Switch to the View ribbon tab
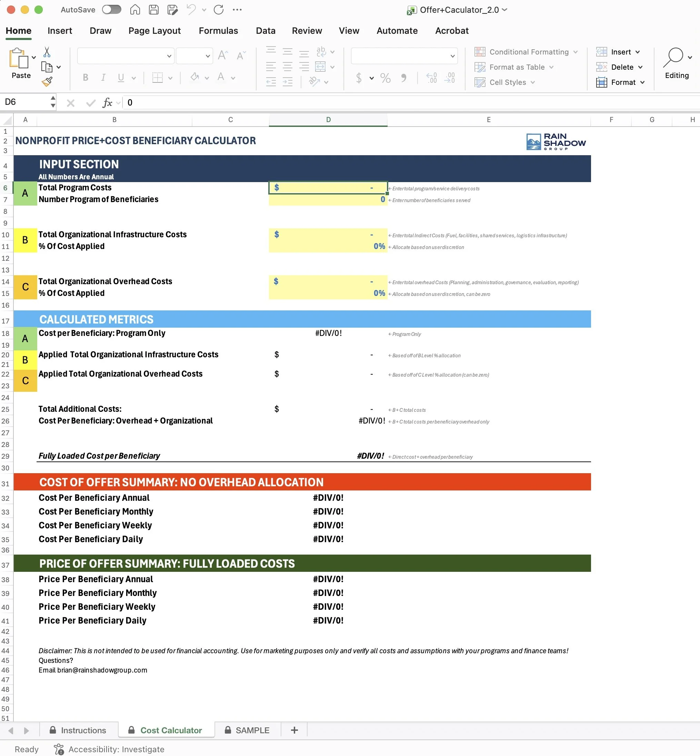The height and width of the screenshot is (756, 700). coord(349,31)
